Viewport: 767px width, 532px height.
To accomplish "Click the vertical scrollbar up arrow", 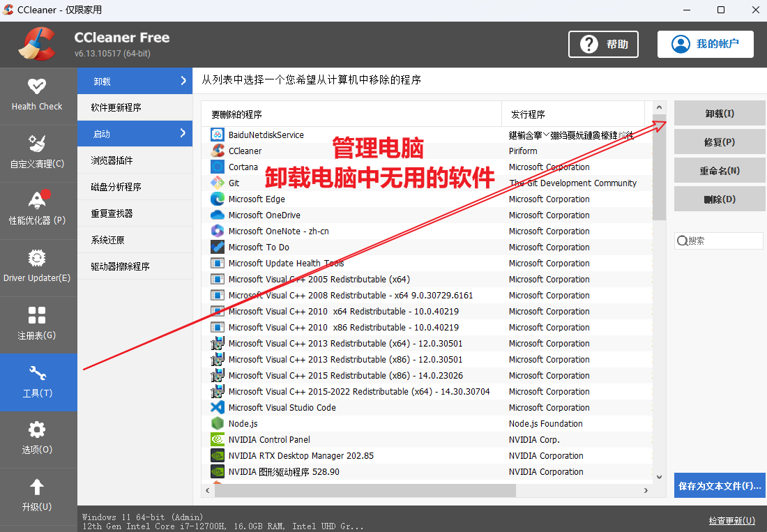I will (x=659, y=107).
